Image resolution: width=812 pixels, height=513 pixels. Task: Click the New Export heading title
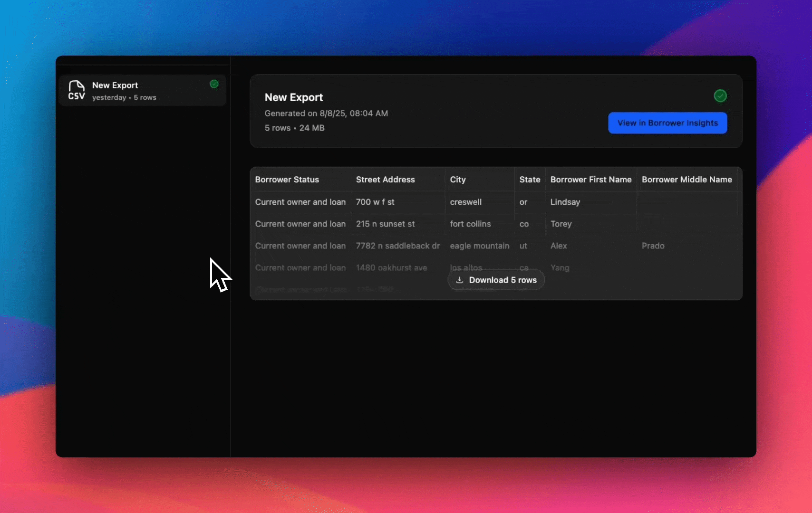pyautogui.click(x=294, y=97)
